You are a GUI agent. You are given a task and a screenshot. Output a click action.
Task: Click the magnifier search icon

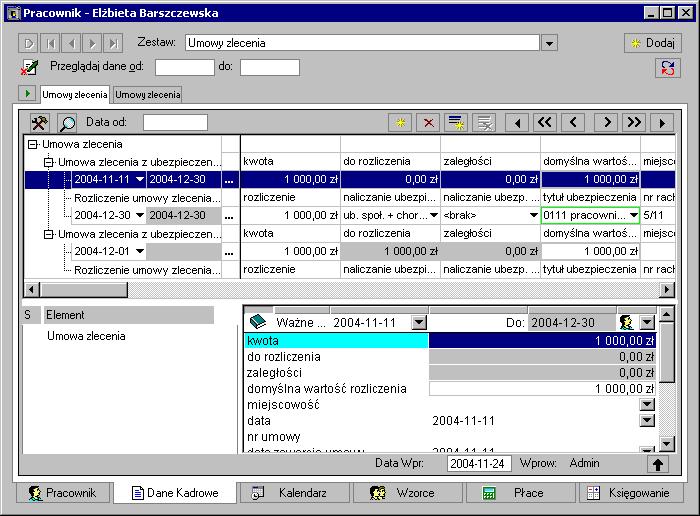67,123
